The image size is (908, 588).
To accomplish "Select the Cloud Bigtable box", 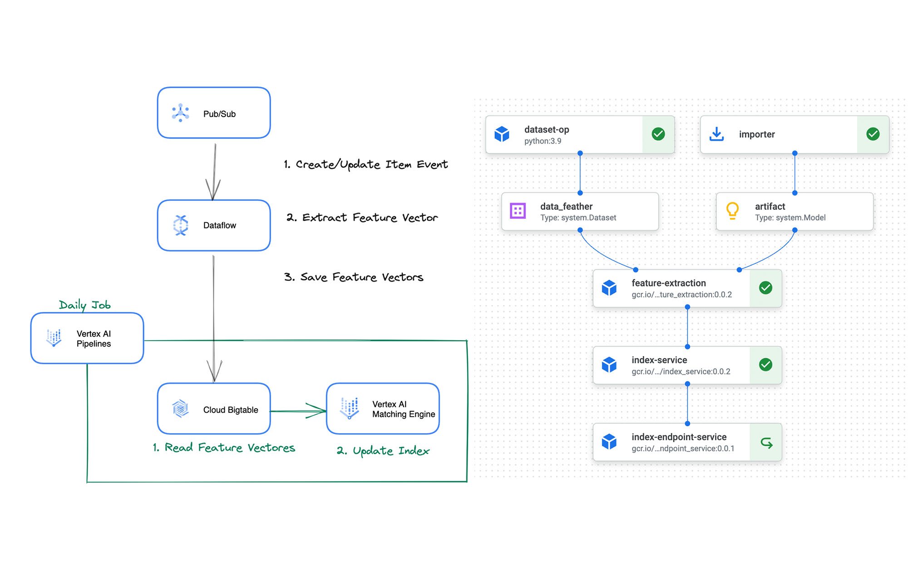I will click(214, 409).
